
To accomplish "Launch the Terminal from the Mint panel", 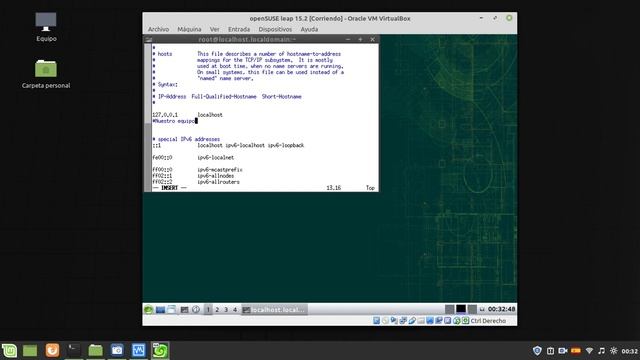I will pyautogui.click(x=74, y=350).
